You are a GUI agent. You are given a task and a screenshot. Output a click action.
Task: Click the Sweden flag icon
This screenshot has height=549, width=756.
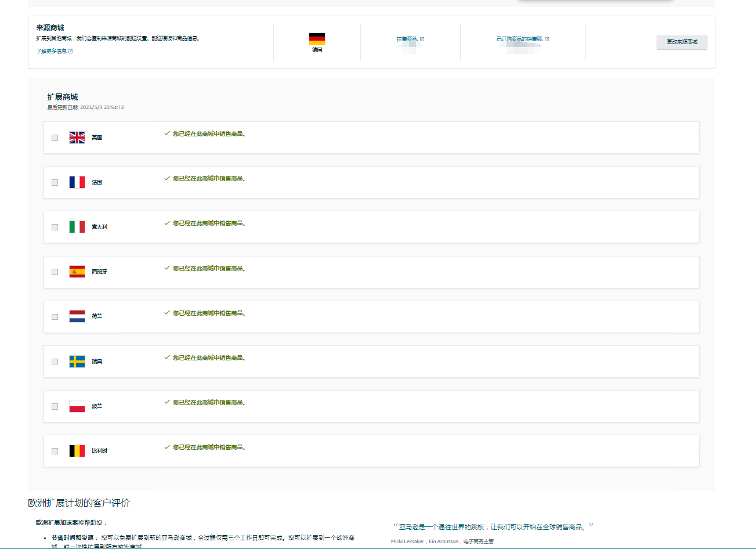77,362
